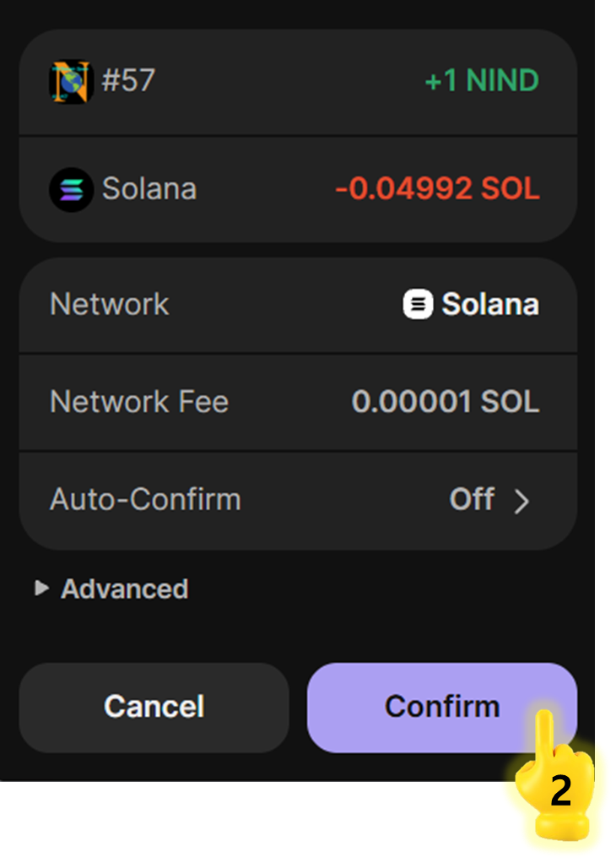The width and height of the screenshot is (616, 863).
Task: Open Auto-Confirm settings via chevron arrow
Action: pyautogui.click(x=522, y=501)
